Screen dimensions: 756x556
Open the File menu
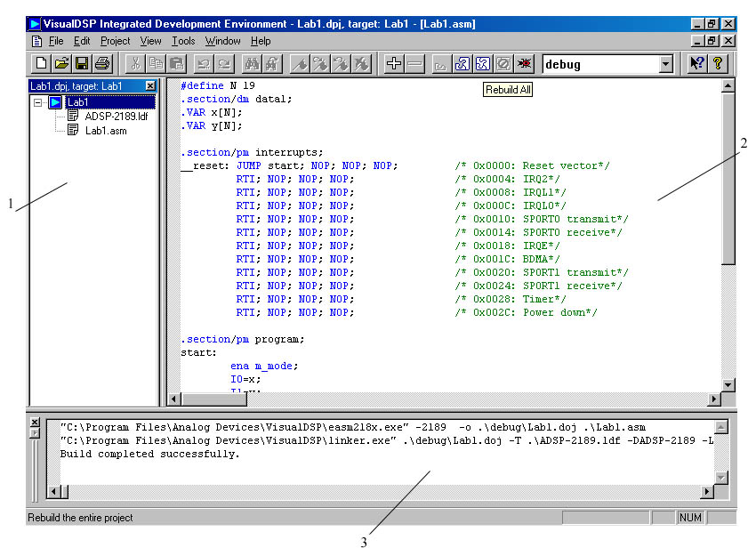[x=56, y=41]
